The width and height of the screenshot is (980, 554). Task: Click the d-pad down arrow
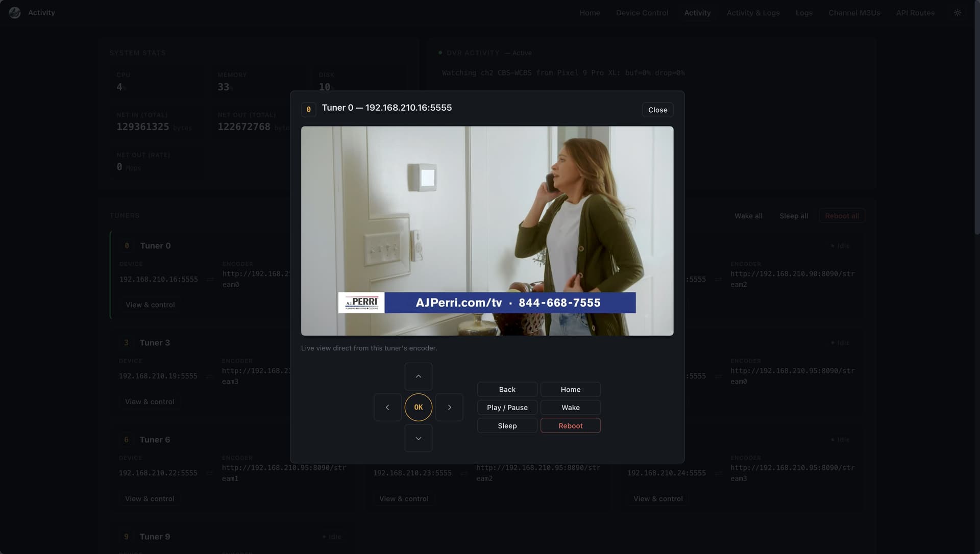[x=419, y=438]
